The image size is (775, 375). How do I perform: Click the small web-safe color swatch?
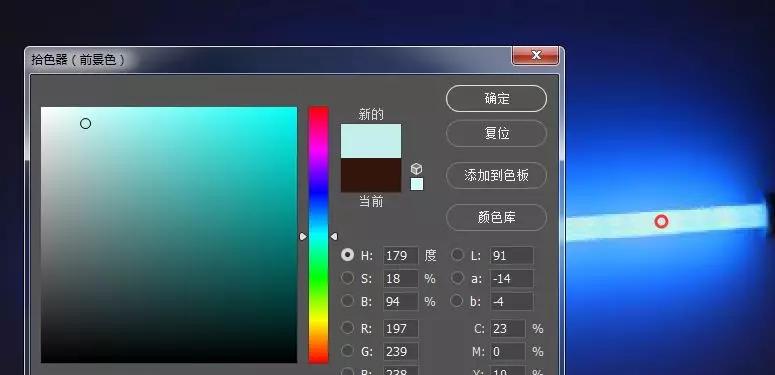coord(417,184)
